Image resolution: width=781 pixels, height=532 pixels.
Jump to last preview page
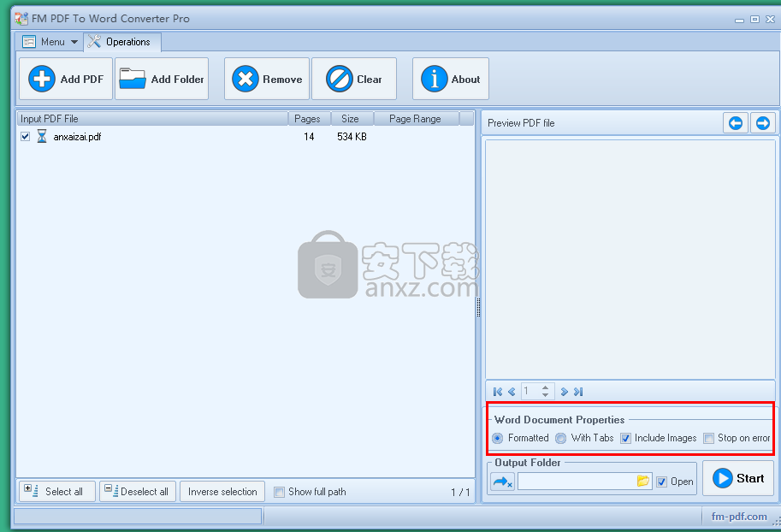pyautogui.click(x=578, y=392)
